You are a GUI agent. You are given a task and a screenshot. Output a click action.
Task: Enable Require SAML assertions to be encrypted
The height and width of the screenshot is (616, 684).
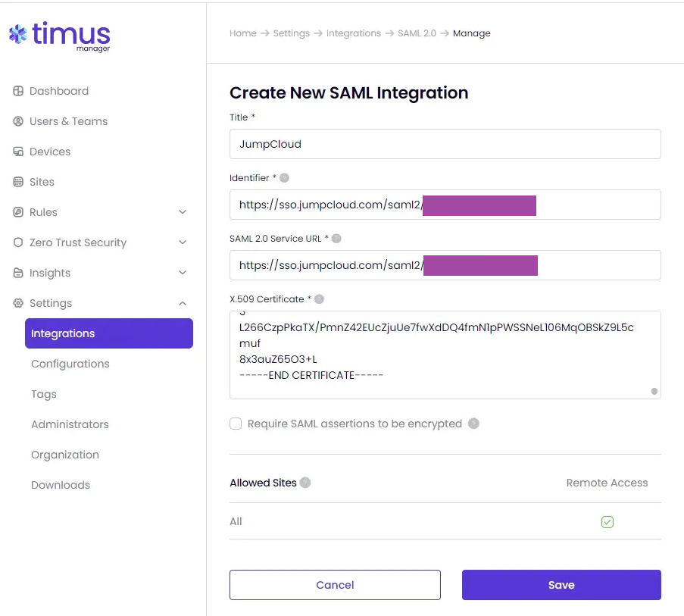point(236,424)
